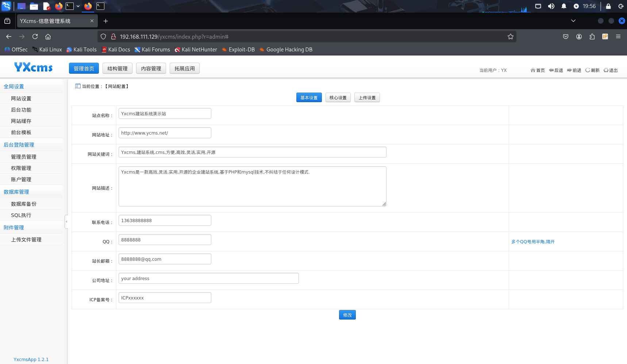Click the YXcms logo
This screenshot has height=364, width=627.
point(34,67)
